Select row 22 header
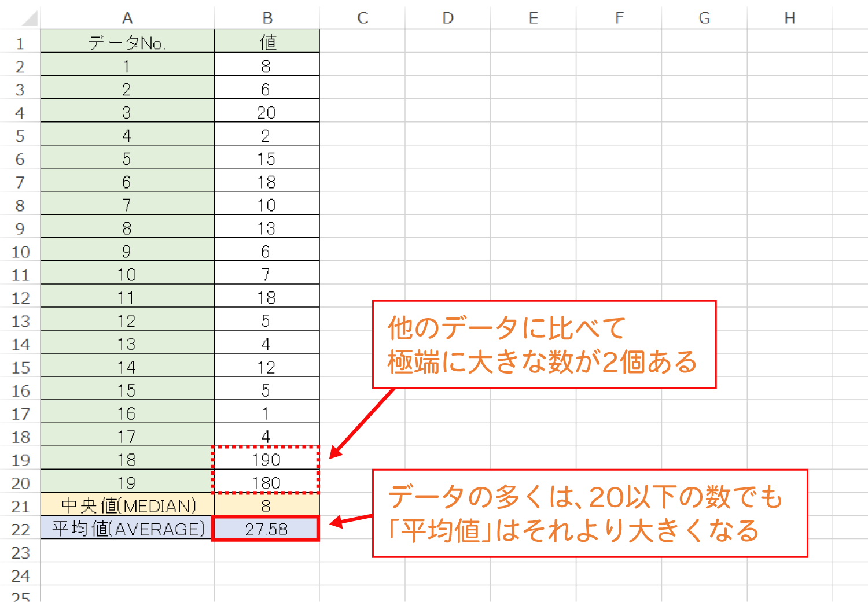 pos(20,529)
